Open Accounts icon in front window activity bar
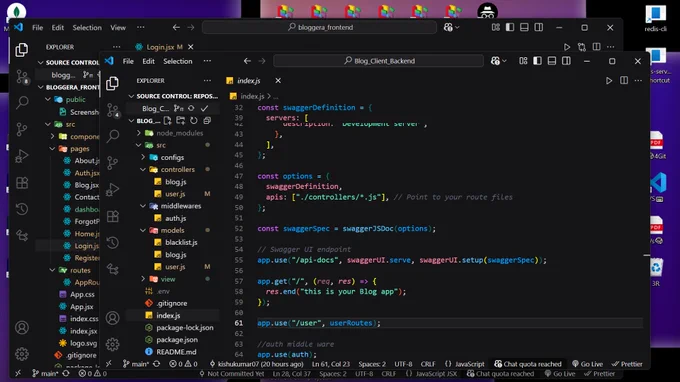The width and height of the screenshot is (680, 382). pyautogui.click(x=112, y=318)
